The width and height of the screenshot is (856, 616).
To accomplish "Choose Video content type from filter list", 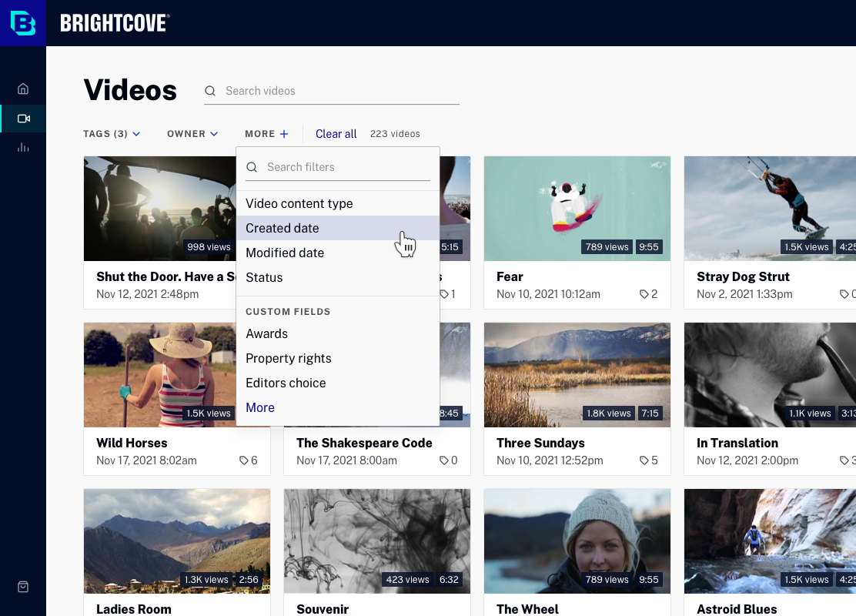I will tap(299, 203).
